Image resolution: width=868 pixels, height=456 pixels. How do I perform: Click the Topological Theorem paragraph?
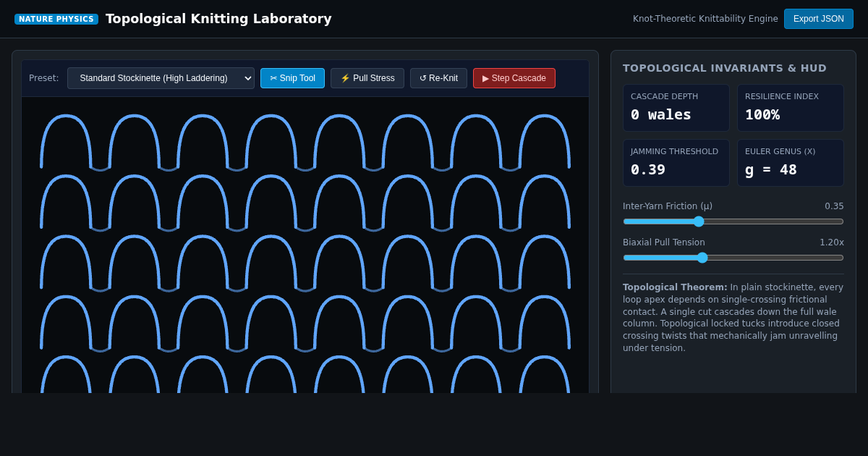(x=733, y=318)
